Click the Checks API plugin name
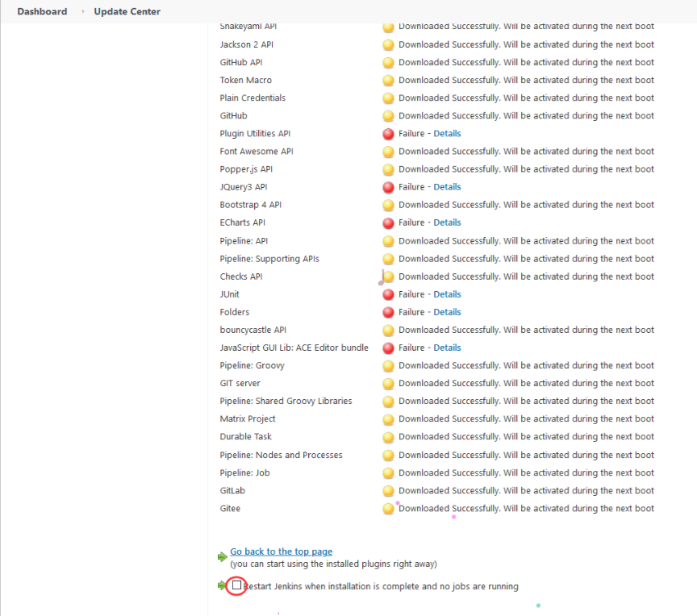 (241, 277)
